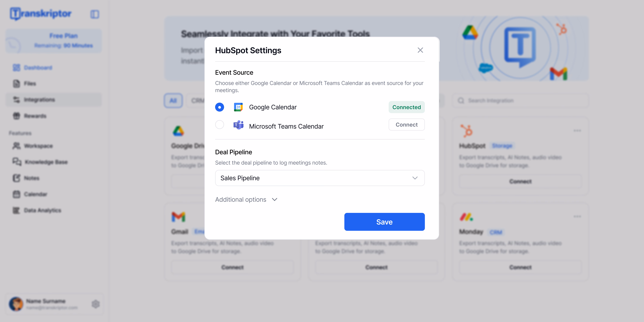
Task: Switch to the All integrations tab
Action: click(173, 101)
